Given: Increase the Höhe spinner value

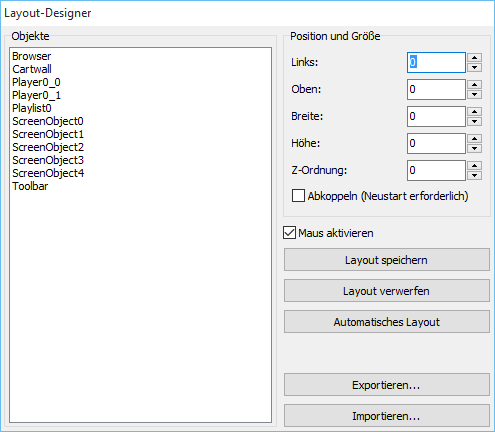Looking at the screenshot, I should [474, 139].
